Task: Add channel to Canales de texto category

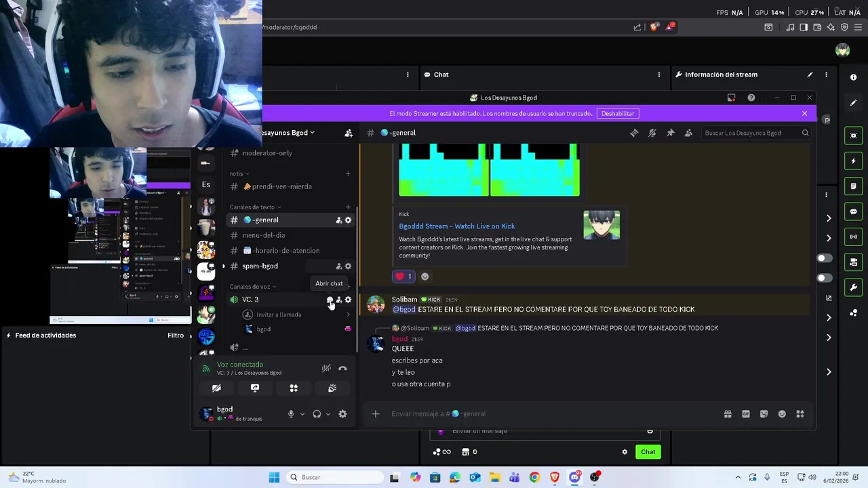Action: click(x=348, y=207)
